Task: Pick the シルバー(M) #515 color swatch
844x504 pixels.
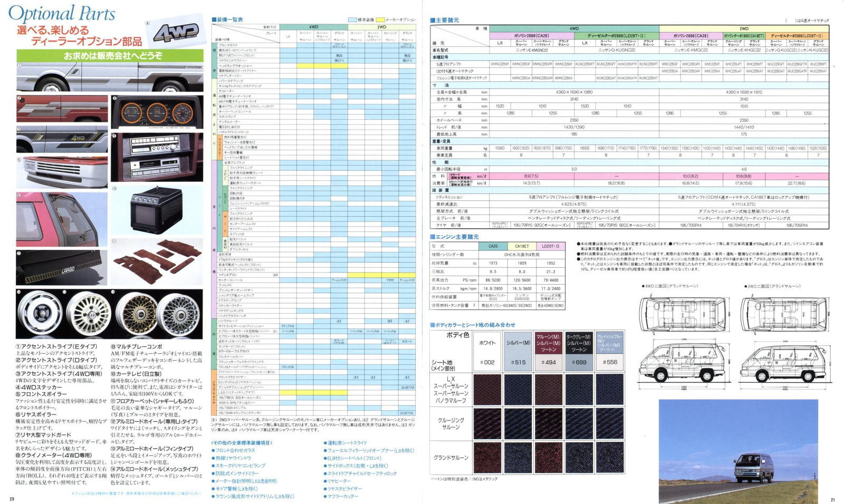Action: coord(517,351)
